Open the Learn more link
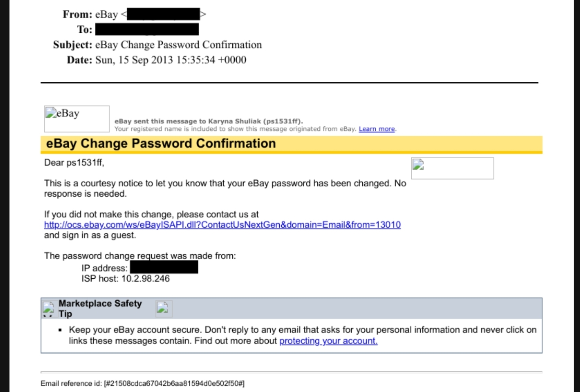Viewport: 580px width, 392px height. point(377,129)
